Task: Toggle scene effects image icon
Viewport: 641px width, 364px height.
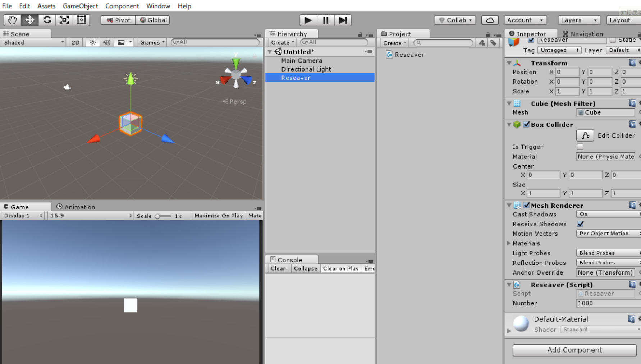Action: pos(121,42)
